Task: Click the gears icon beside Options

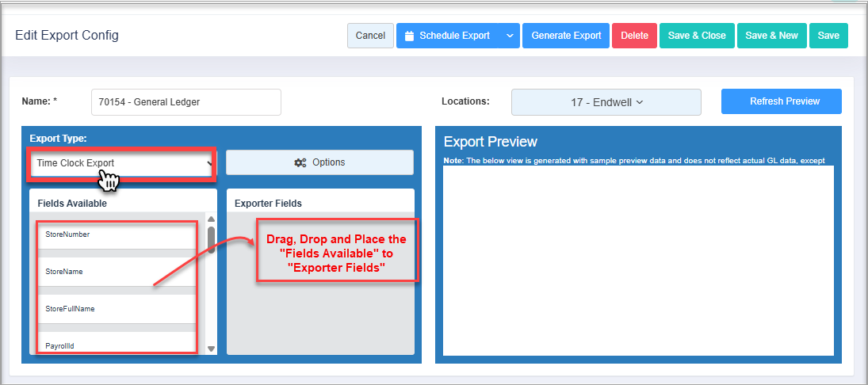Action: point(300,162)
